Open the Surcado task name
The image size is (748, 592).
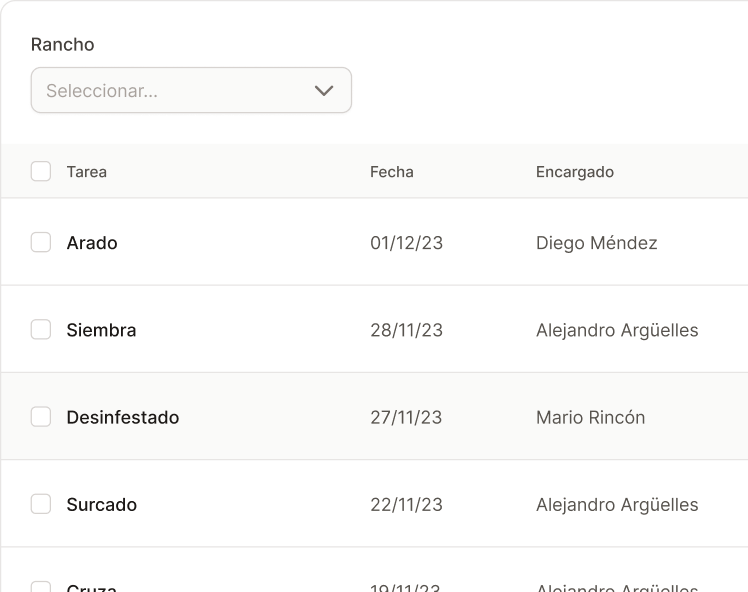pos(102,505)
